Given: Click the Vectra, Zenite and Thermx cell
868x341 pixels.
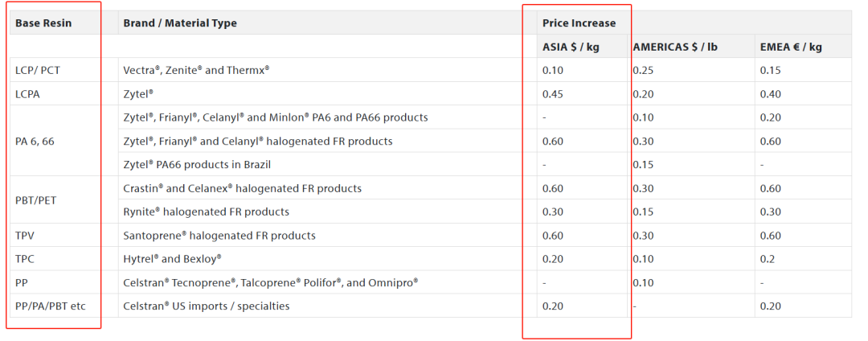Looking at the screenshot, I should [196, 70].
